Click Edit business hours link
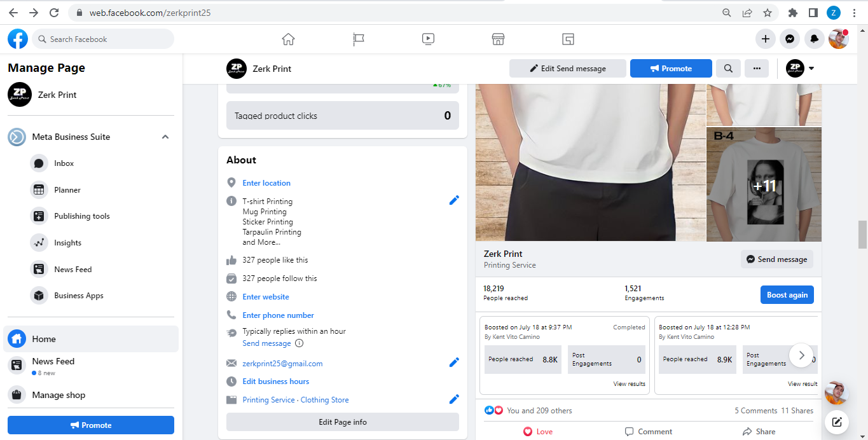This screenshot has height=440, width=868. [276, 382]
